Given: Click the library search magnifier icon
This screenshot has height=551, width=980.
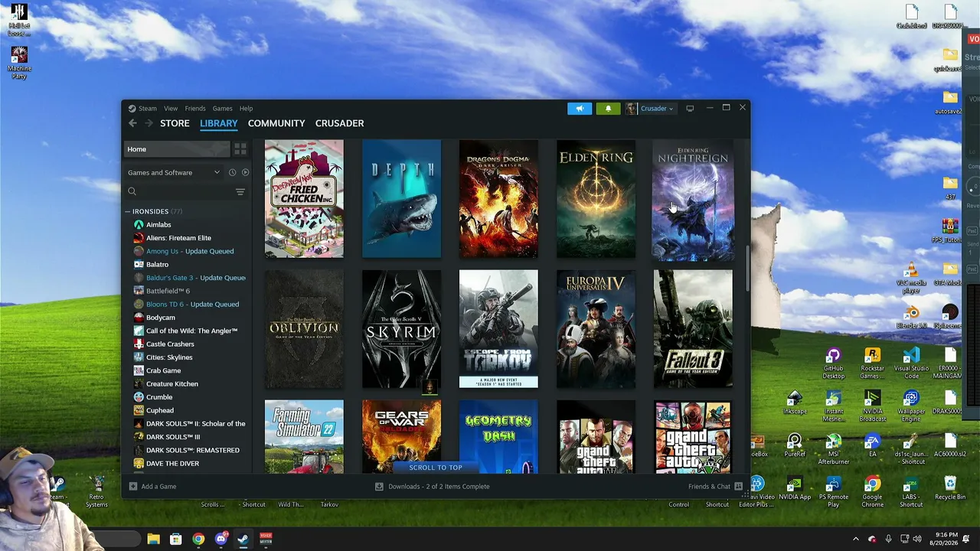Looking at the screenshot, I should click(132, 191).
